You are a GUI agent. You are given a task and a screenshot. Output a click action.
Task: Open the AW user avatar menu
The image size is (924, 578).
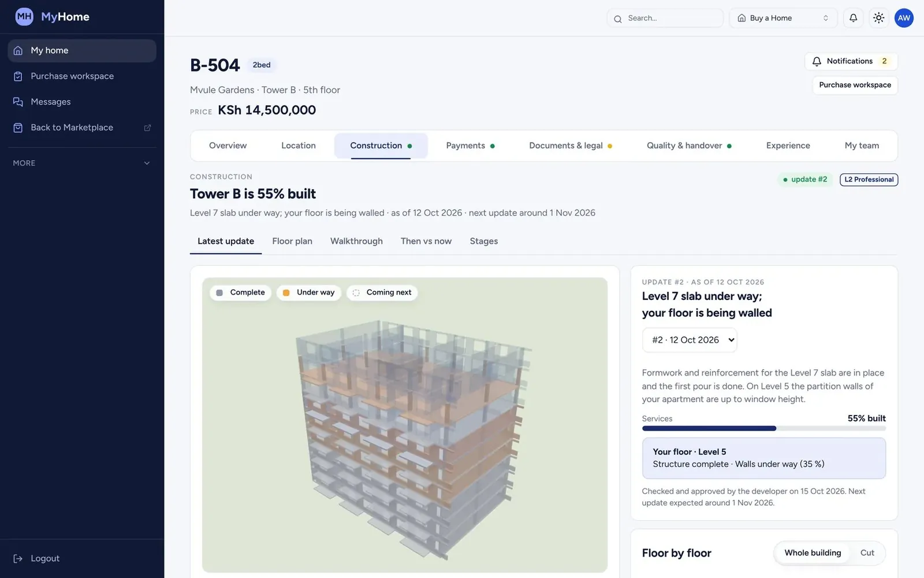(904, 18)
